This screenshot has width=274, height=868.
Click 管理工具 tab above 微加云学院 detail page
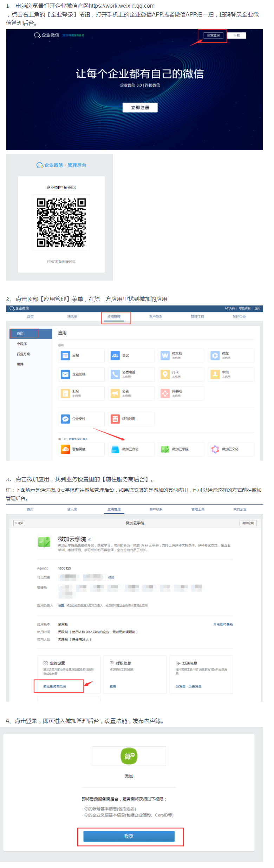pyautogui.click(x=198, y=509)
